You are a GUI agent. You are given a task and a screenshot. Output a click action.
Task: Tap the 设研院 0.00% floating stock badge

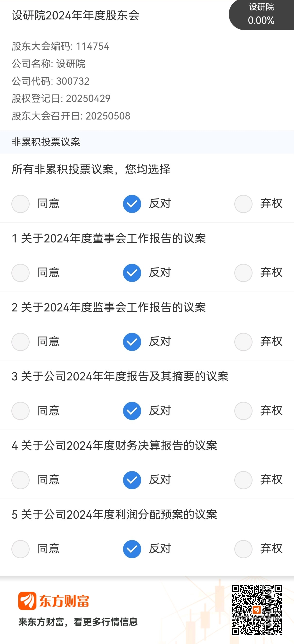click(261, 15)
